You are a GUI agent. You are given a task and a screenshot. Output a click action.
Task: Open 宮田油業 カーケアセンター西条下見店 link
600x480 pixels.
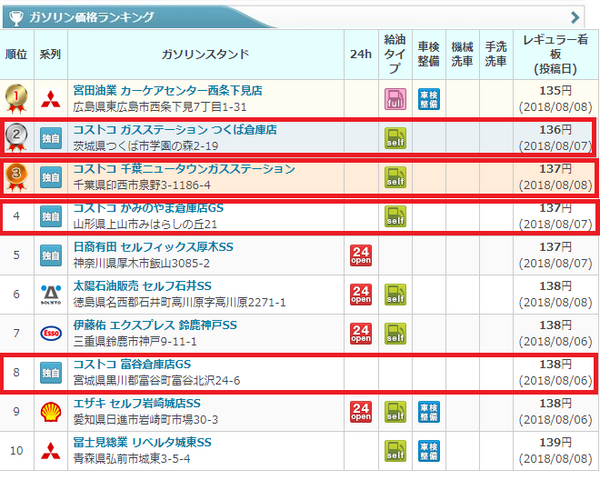point(168,91)
